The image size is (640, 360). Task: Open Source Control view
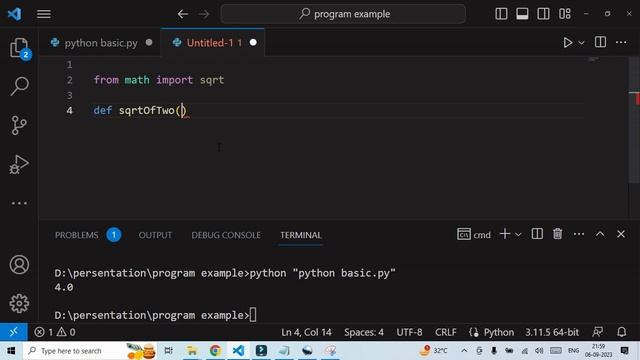(x=19, y=125)
